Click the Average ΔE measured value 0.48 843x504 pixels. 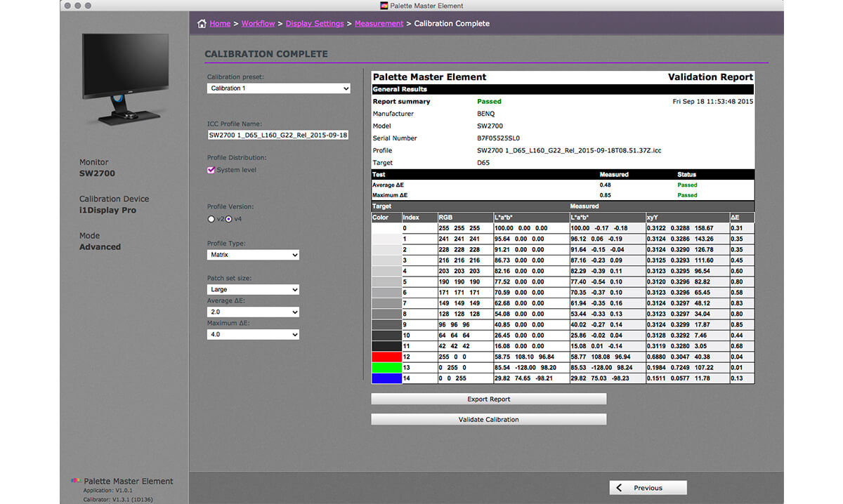(606, 185)
